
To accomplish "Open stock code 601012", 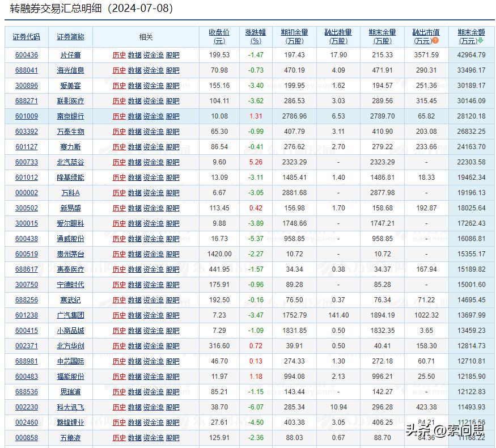I will [x=27, y=177].
